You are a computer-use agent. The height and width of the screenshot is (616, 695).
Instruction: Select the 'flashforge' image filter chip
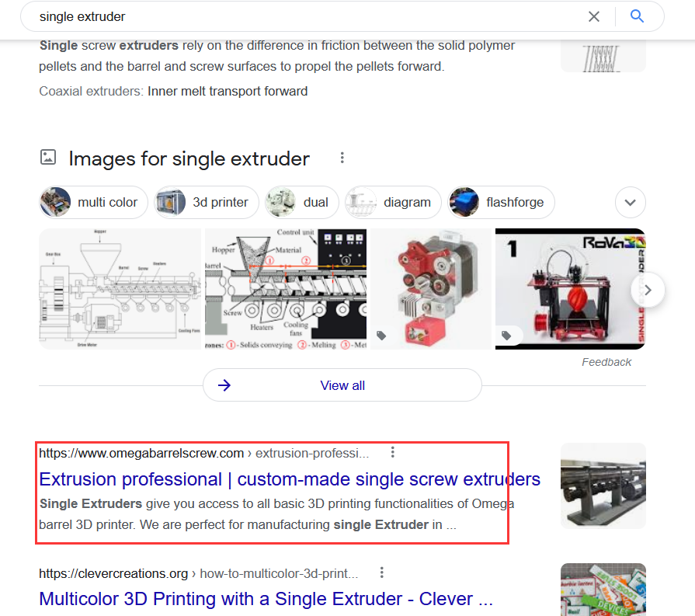[x=501, y=202]
